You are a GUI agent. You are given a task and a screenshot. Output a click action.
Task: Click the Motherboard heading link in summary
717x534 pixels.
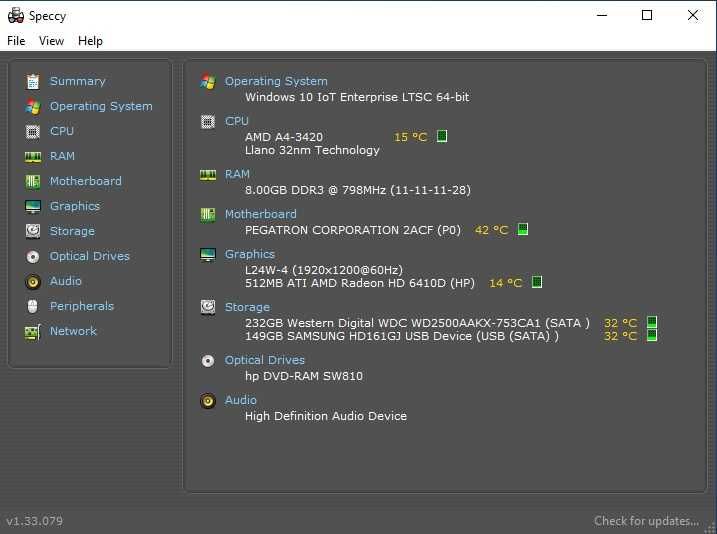(261, 214)
